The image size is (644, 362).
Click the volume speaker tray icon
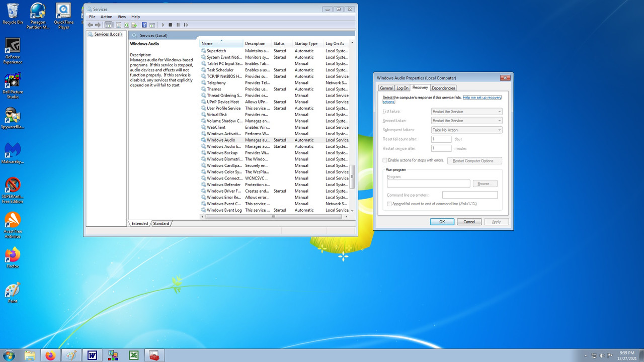point(602,355)
